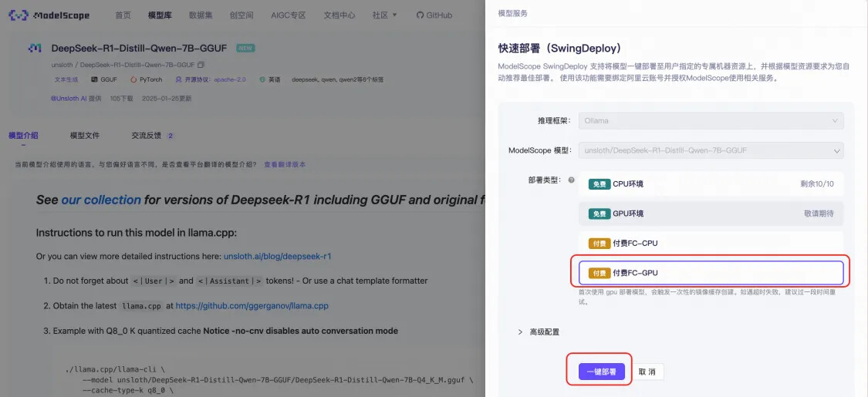Click the 模型服务 panel header text
This screenshot has height=397, width=868.
(512, 13)
